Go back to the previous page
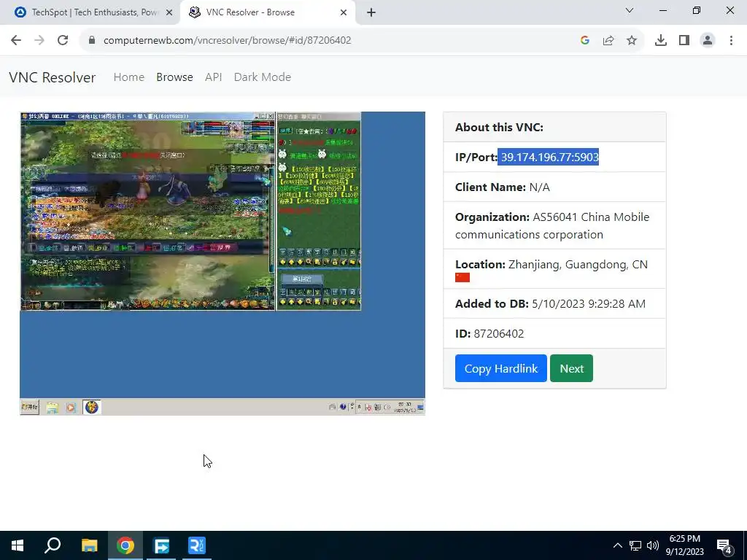 pyautogui.click(x=16, y=41)
